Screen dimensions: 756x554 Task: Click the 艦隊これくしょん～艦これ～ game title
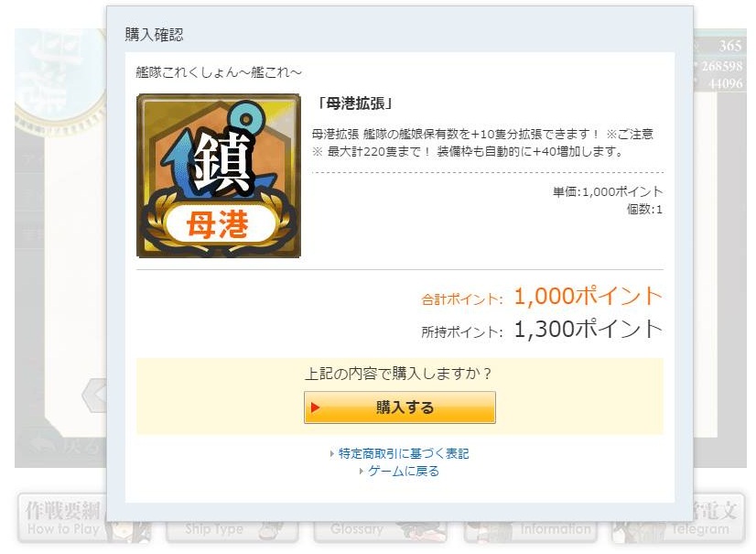pyautogui.click(x=219, y=72)
